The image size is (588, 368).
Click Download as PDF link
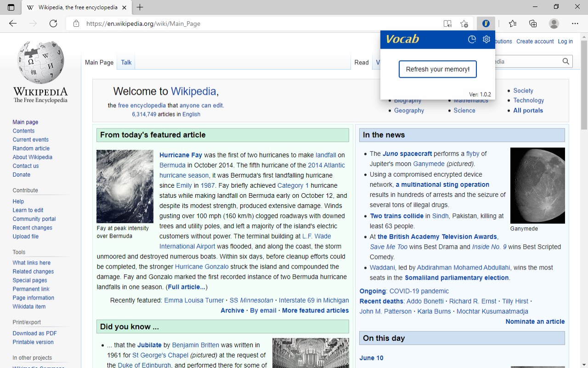point(35,333)
